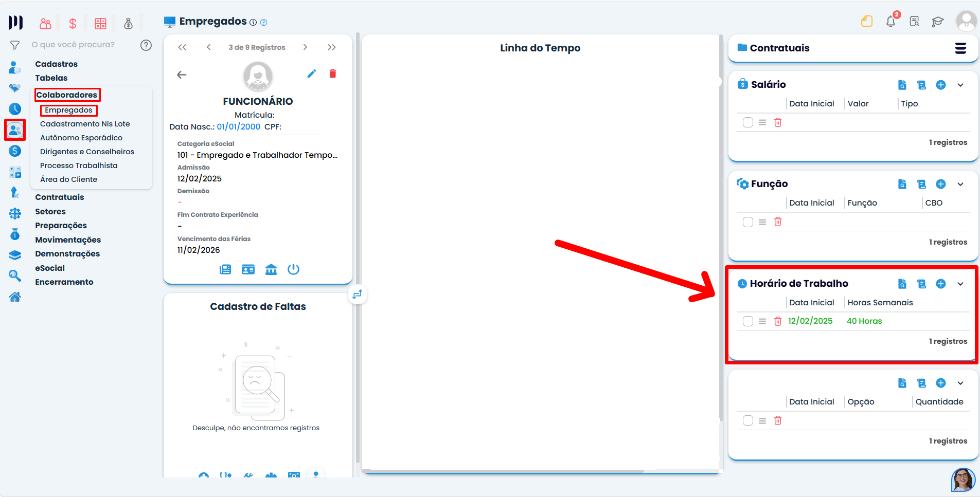The image size is (980, 497).
Task: Click the green '12/02/2025' date in Horário de Trabalho
Action: 810,321
